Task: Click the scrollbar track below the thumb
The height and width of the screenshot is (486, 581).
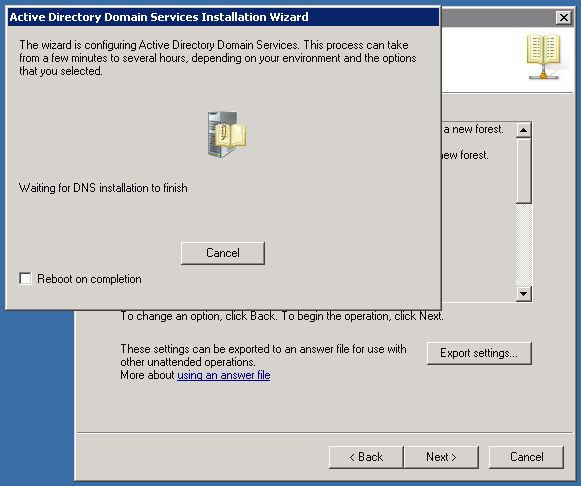Action: (x=524, y=245)
